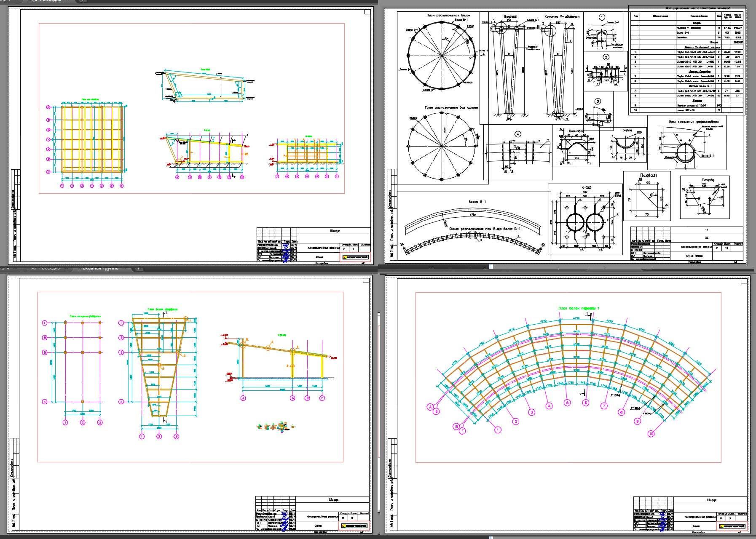Select the green План балок перемычки 1 title

click(x=579, y=309)
